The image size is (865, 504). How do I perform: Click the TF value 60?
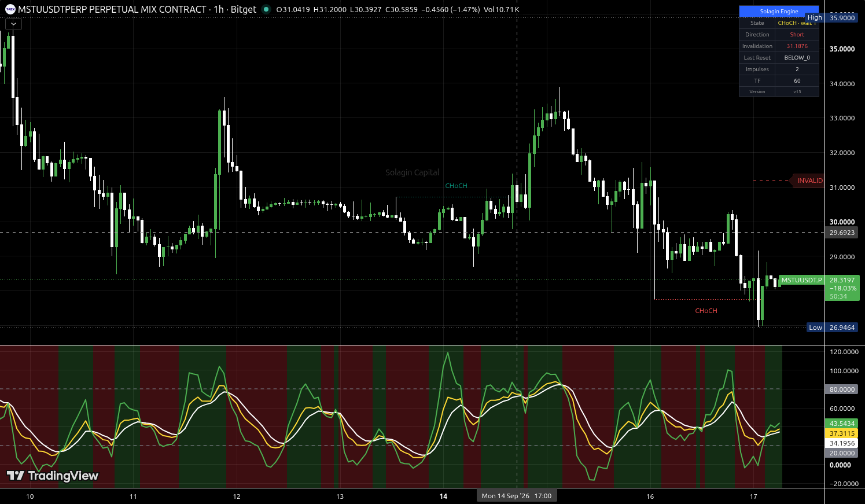(x=797, y=81)
